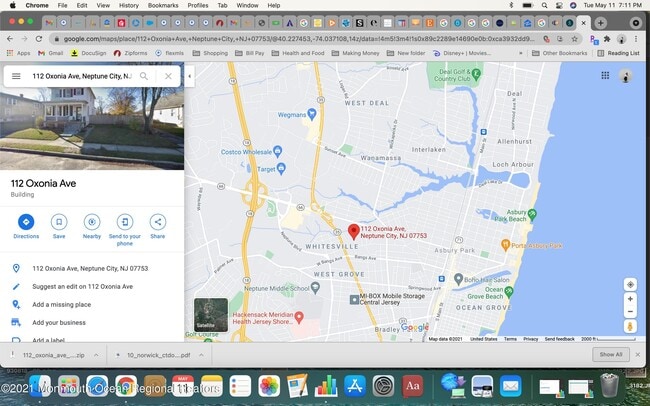The image size is (650, 406).
Task: Open the View menu
Action: (x=103, y=5)
